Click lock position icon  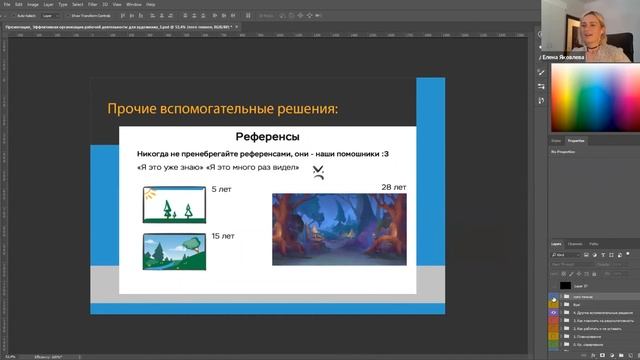pos(579,273)
